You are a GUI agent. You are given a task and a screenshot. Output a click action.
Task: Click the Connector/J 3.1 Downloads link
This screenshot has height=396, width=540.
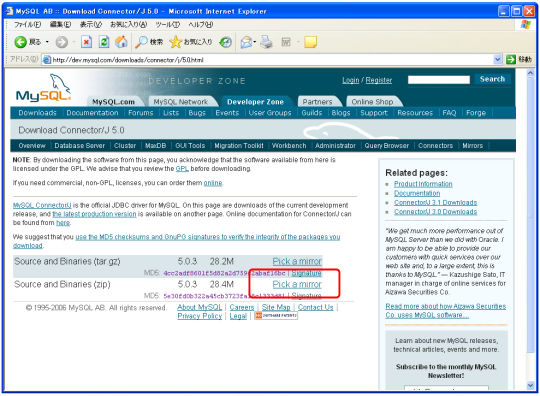pos(435,202)
